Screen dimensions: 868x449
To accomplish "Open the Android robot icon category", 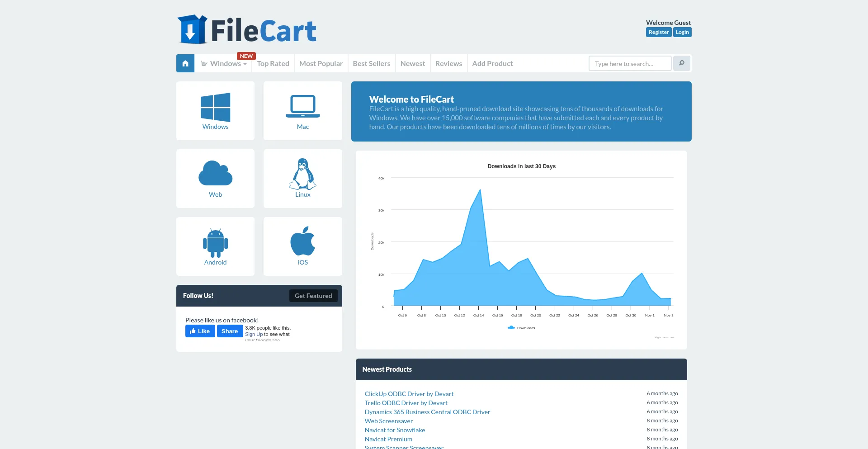I will point(215,246).
